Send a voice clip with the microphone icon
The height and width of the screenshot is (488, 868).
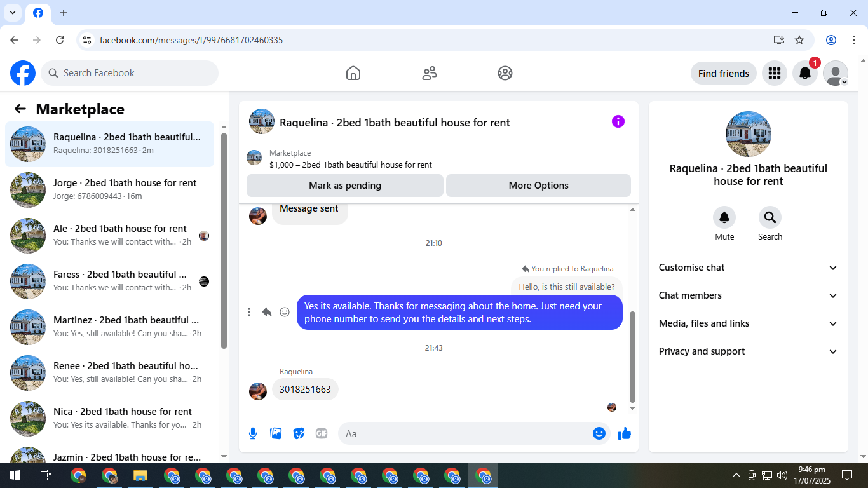tap(253, 433)
